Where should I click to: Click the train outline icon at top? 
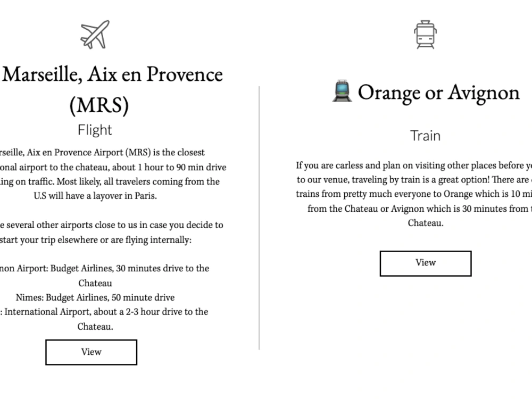pos(425,34)
